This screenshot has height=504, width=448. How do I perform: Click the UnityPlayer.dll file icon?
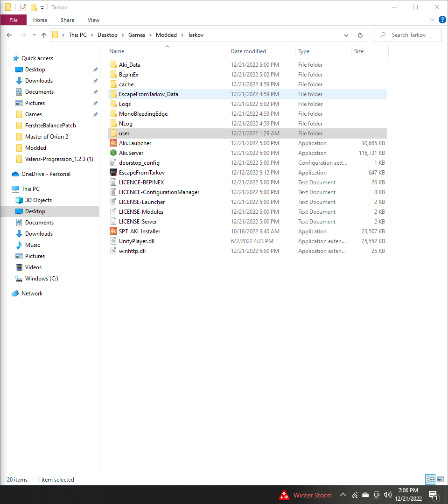113,241
